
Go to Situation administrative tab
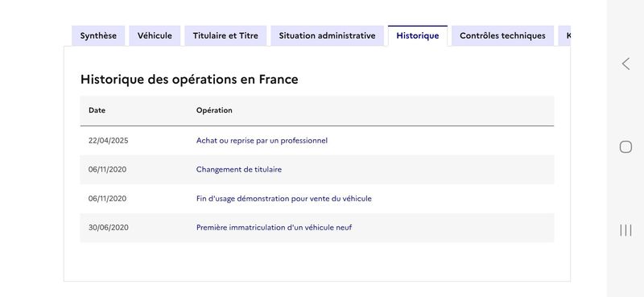[x=327, y=35]
